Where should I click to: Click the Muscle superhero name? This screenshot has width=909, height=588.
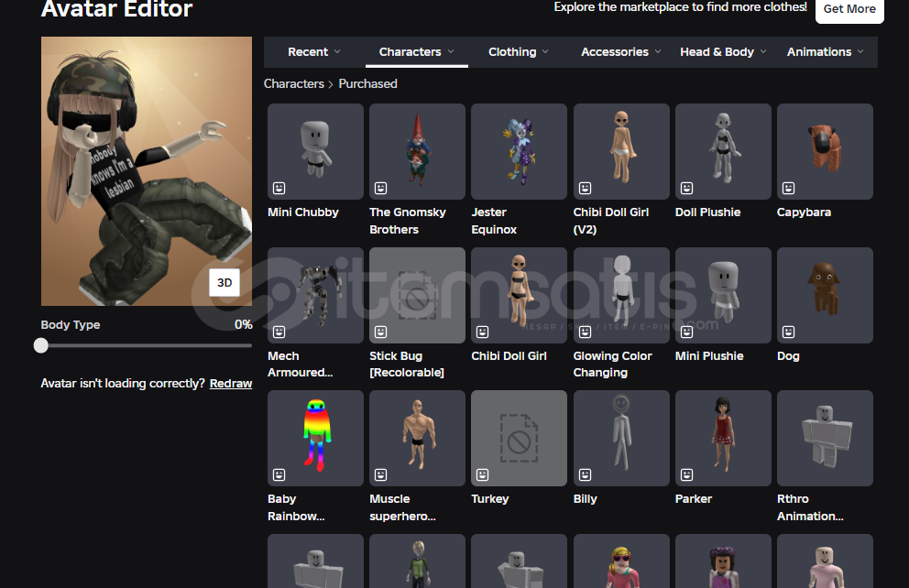(x=402, y=507)
